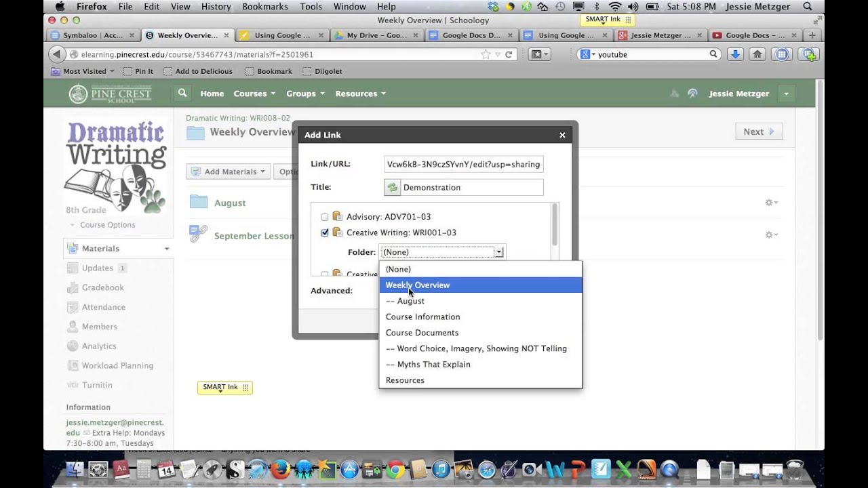Click the search magnifier in Firefox search box
Image resolution: width=868 pixels, height=488 pixels.
tap(713, 54)
